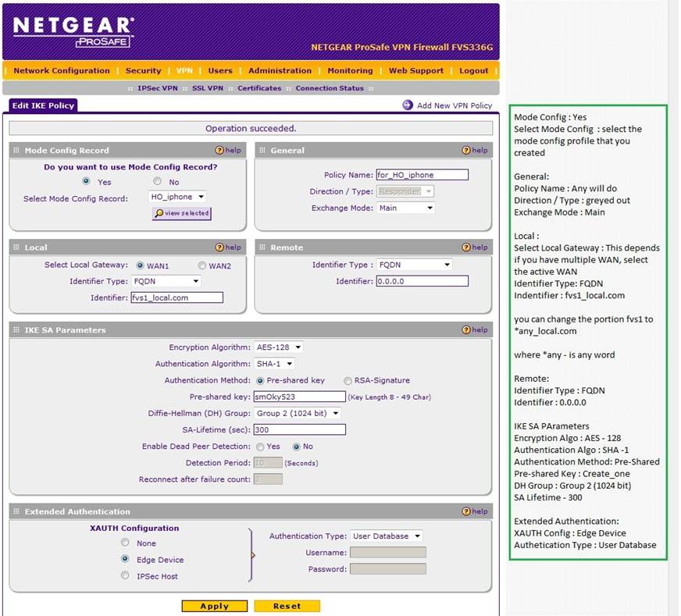Open the Authentication Algorithm dropdown
Image resolution: width=681 pixels, height=616 pixels.
coord(274,364)
